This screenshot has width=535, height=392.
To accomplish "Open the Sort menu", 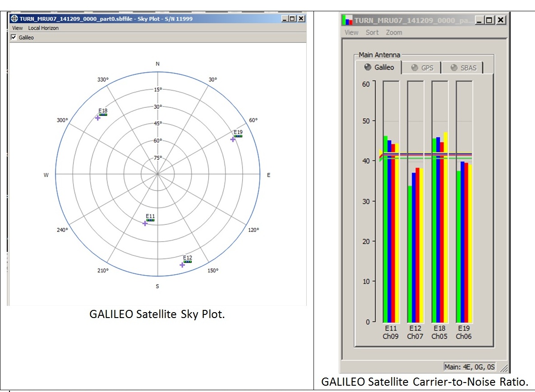I will [372, 32].
